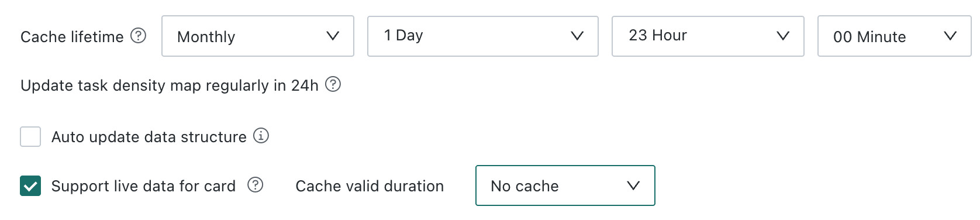Select the 1 Day text field
The height and width of the screenshot is (220, 980).
click(483, 36)
